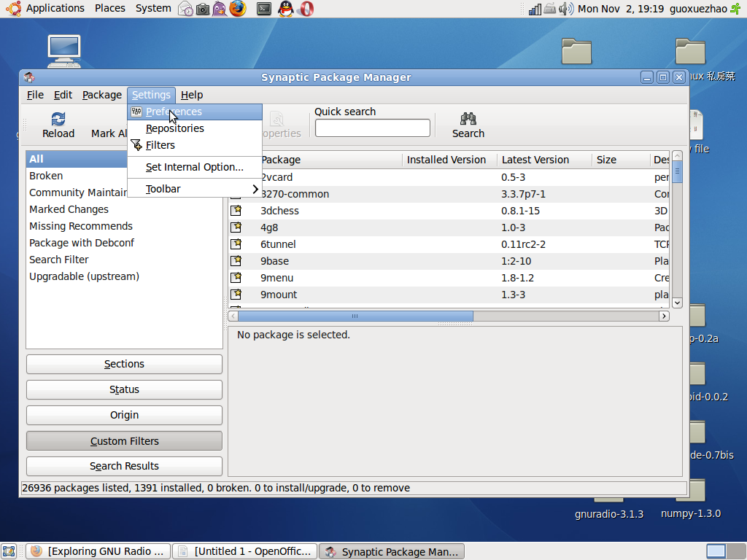This screenshot has height=560, width=747.
Task: Open the Help menu
Action: pyautogui.click(x=192, y=95)
